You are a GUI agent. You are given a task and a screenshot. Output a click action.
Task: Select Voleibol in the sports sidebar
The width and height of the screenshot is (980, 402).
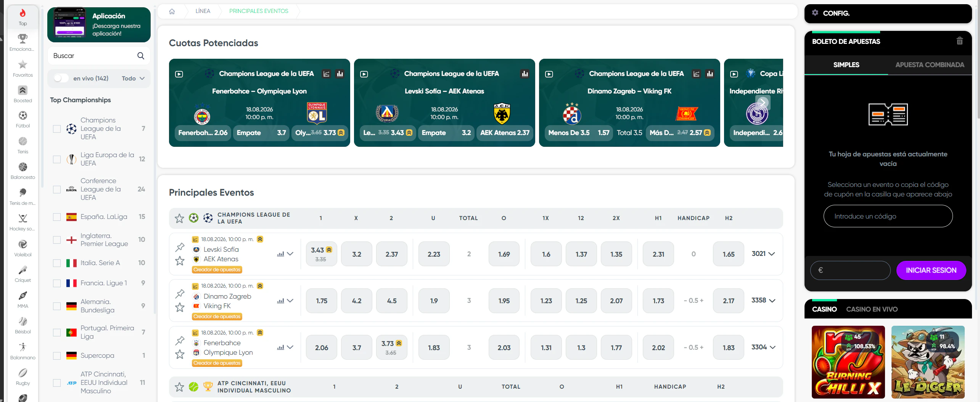(23, 244)
